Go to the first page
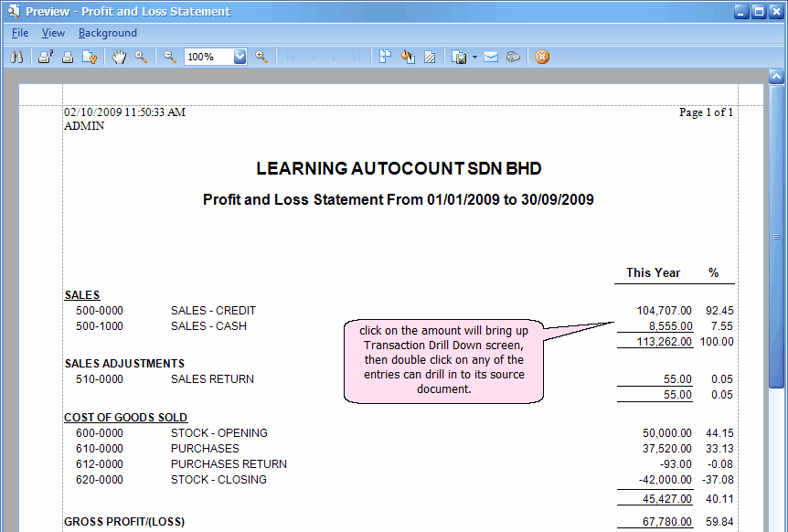Viewport: 788px width, 532px height. (x=291, y=57)
